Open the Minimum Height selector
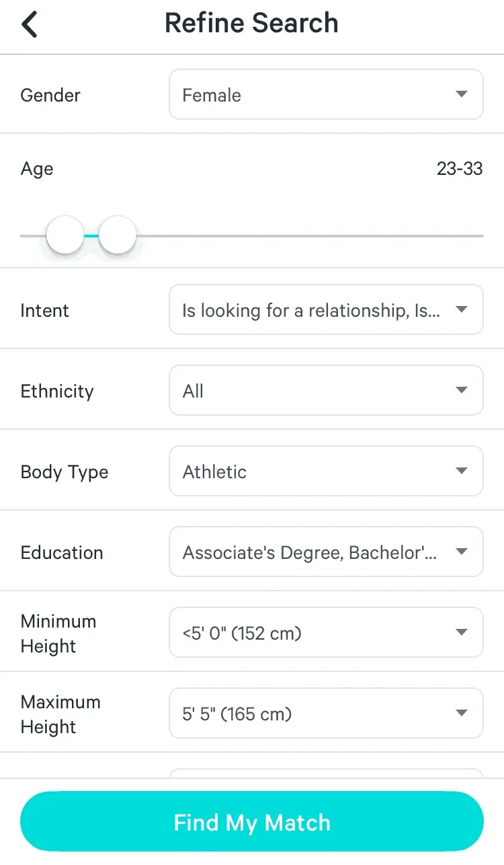Screen dimensions: 504x865 coord(326,632)
